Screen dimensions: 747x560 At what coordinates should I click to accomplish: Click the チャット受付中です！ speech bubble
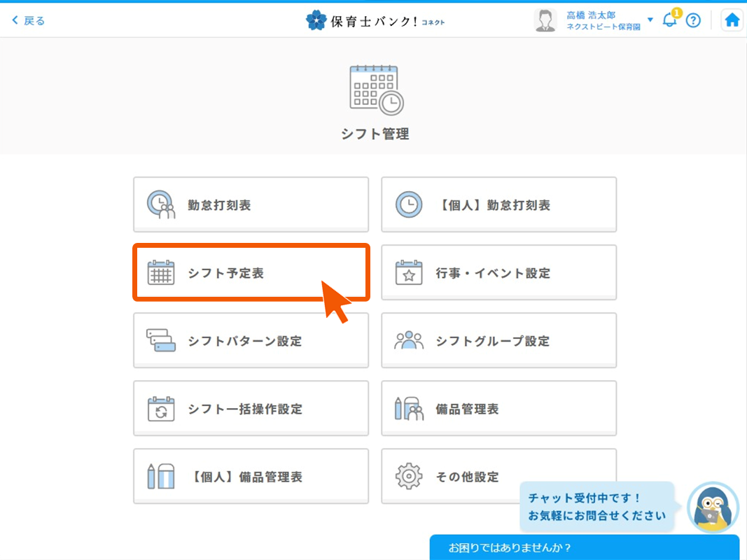coord(596,507)
